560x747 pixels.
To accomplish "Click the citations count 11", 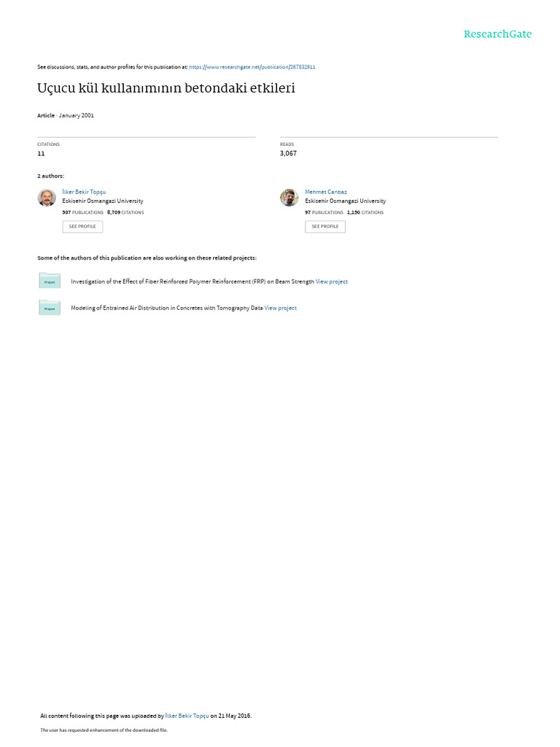I will 41,153.
